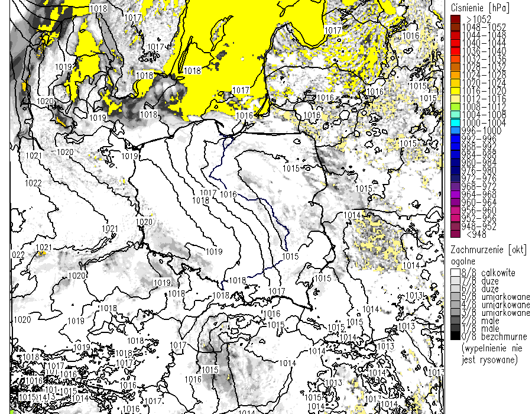This screenshot has width=532, height=414.
Task: Click the 'wypelnienie nie jest rysowane' note
Action: (489, 354)
